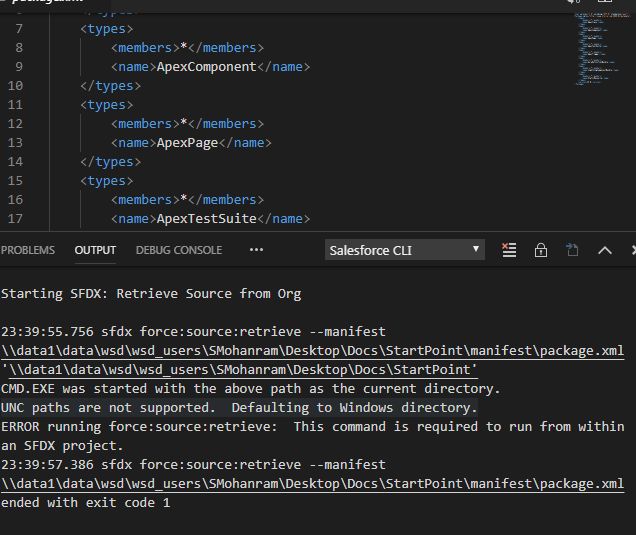Click ApexComponent name text
This screenshot has width=636, height=535.
(x=206, y=67)
